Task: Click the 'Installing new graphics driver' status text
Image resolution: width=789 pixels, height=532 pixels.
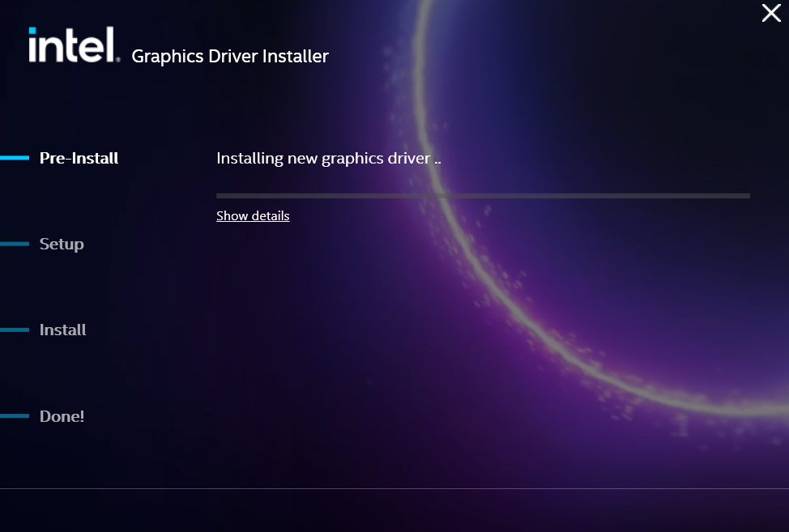Action: (329, 159)
